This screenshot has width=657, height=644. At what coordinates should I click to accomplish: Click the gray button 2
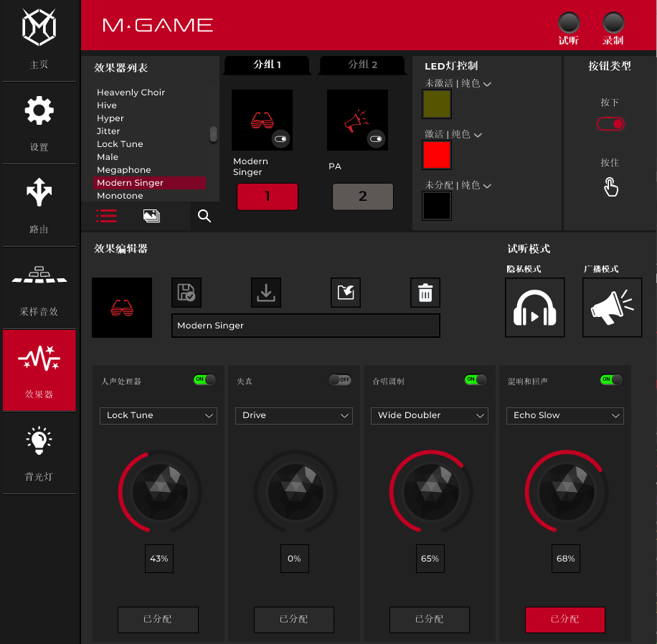(363, 196)
